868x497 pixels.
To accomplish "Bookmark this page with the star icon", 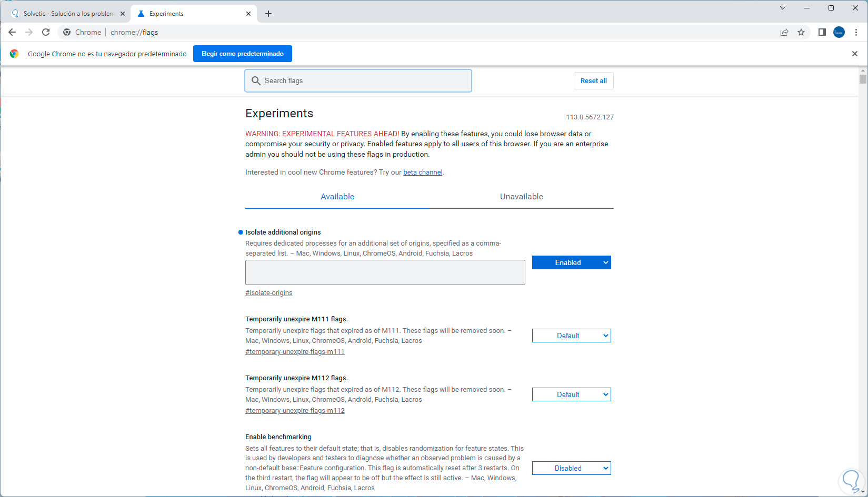I will pyautogui.click(x=801, y=32).
